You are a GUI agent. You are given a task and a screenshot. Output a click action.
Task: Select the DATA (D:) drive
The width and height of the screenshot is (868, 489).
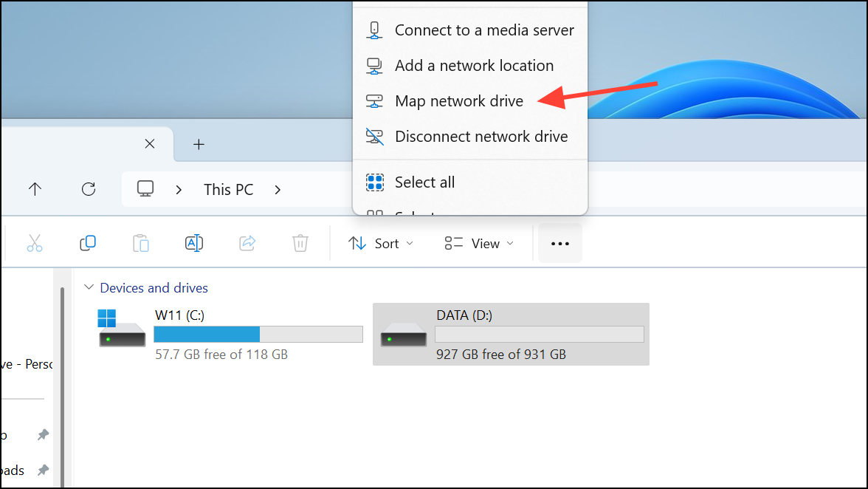tap(510, 334)
